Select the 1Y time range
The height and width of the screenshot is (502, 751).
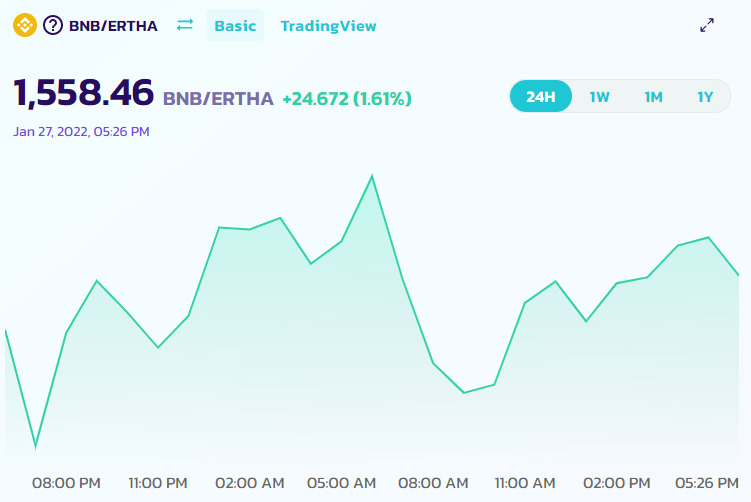click(x=705, y=97)
